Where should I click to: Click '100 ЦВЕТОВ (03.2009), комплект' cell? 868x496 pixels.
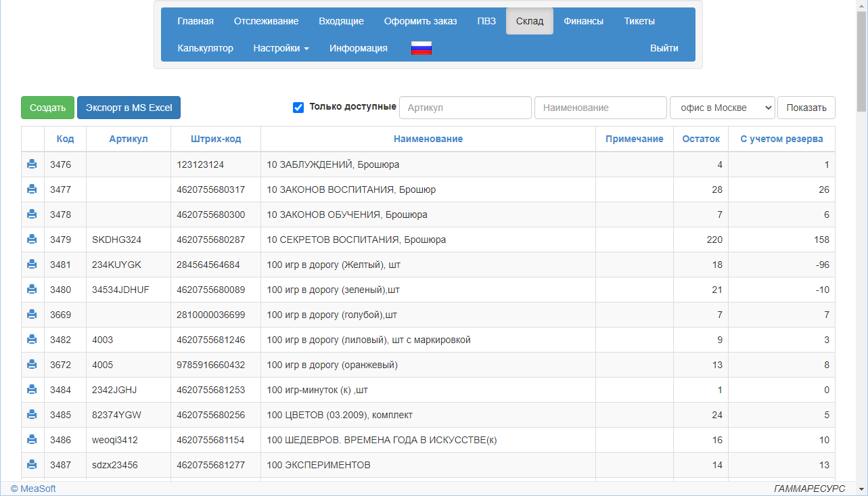[428, 415]
